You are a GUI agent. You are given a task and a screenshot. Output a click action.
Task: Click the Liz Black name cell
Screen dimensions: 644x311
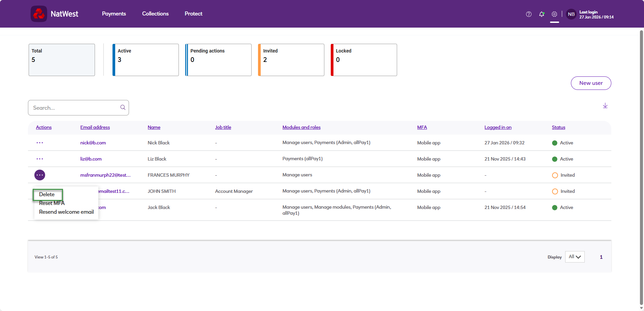157,159
